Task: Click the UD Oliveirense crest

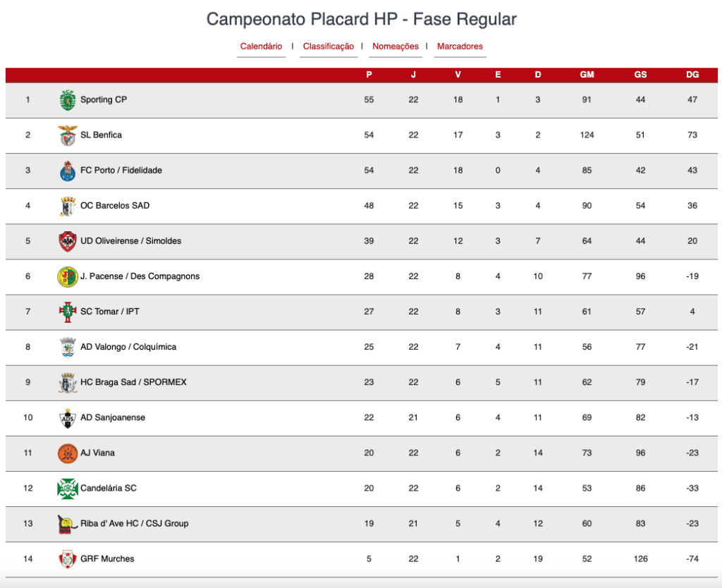Action: pos(68,241)
